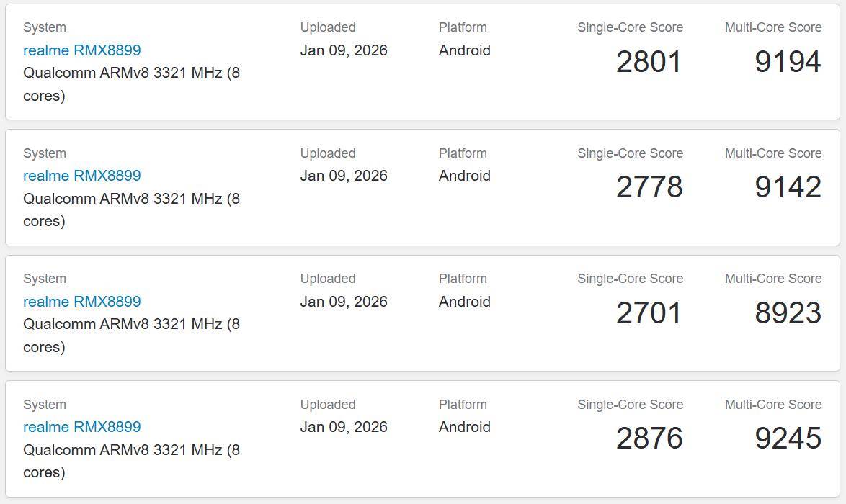Click the 2801 single-core score value
This screenshot has width=846, height=504.
click(649, 62)
